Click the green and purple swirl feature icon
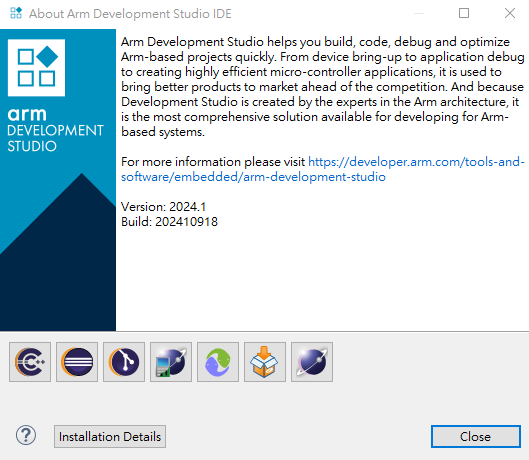The image size is (529, 460). click(x=218, y=362)
